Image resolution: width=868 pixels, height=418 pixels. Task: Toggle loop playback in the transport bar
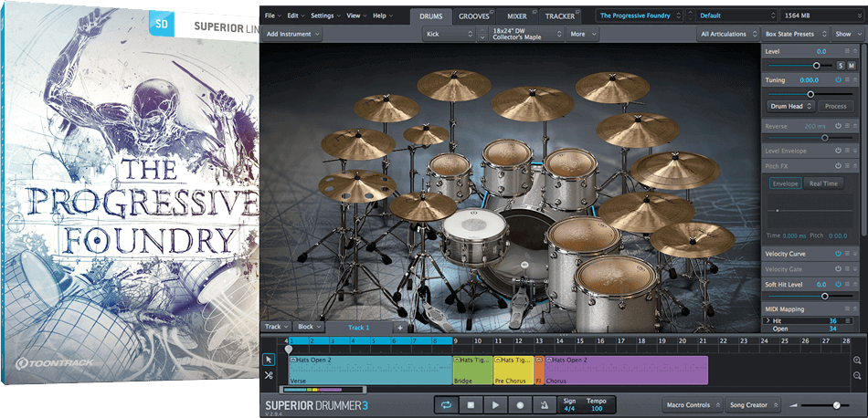pos(445,404)
